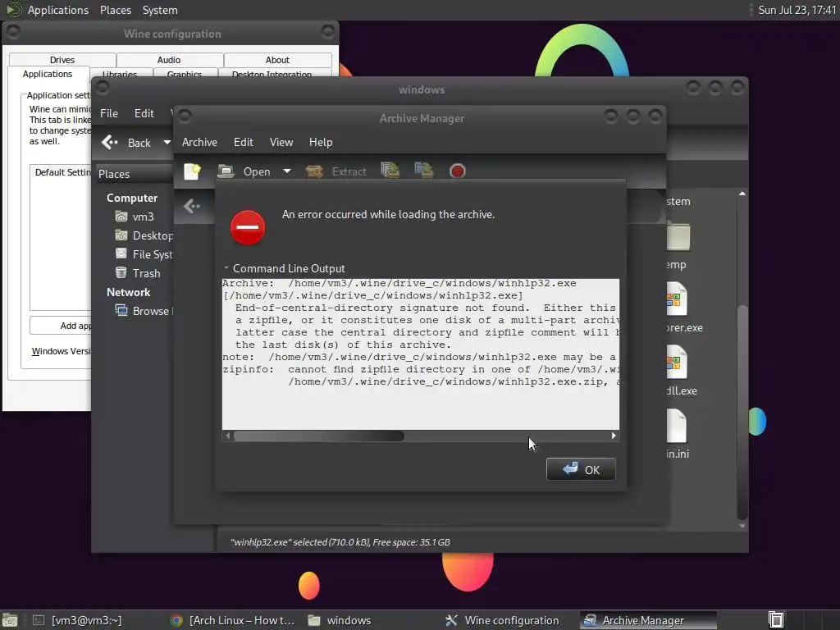840x630 pixels.
Task: Switch to About tab in Wine configuration
Action: point(277,60)
